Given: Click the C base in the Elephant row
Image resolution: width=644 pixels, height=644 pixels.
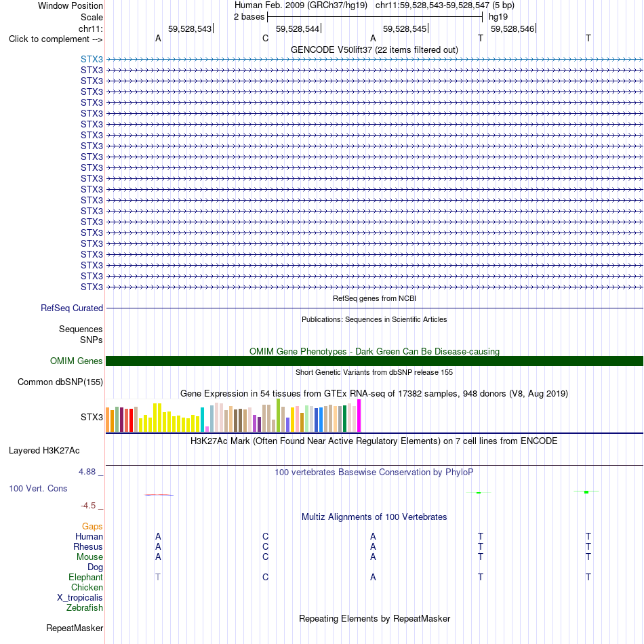Looking at the screenshot, I should [265, 577].
